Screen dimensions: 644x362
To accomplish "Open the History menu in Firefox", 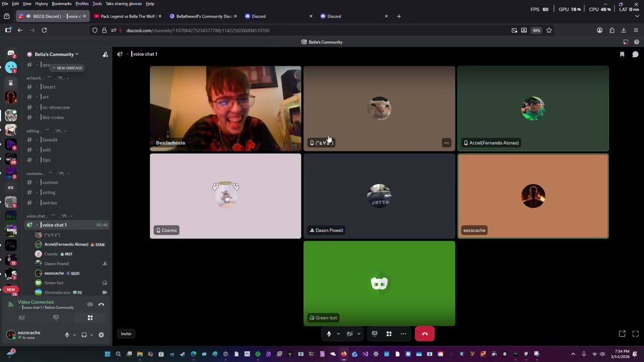I will pyautogui.click(x=42, y=4).
